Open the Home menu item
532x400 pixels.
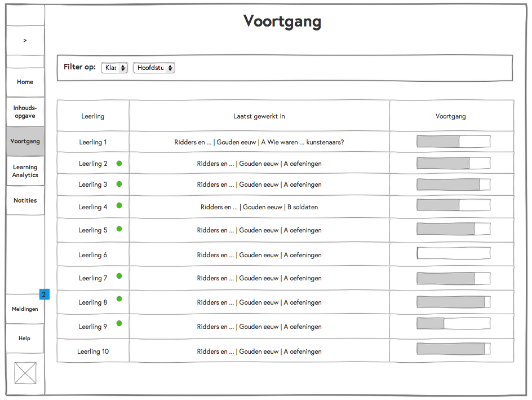coord(25,82)
